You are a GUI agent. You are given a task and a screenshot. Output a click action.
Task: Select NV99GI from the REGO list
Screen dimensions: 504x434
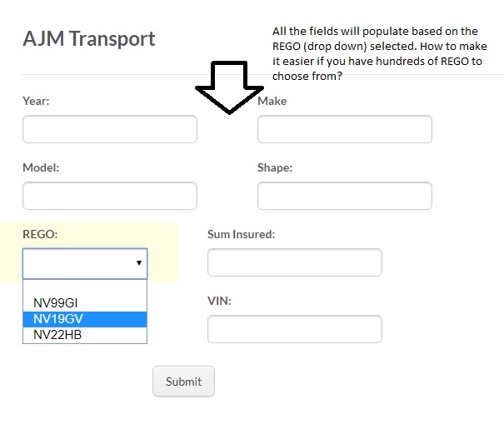click(55, 303)
